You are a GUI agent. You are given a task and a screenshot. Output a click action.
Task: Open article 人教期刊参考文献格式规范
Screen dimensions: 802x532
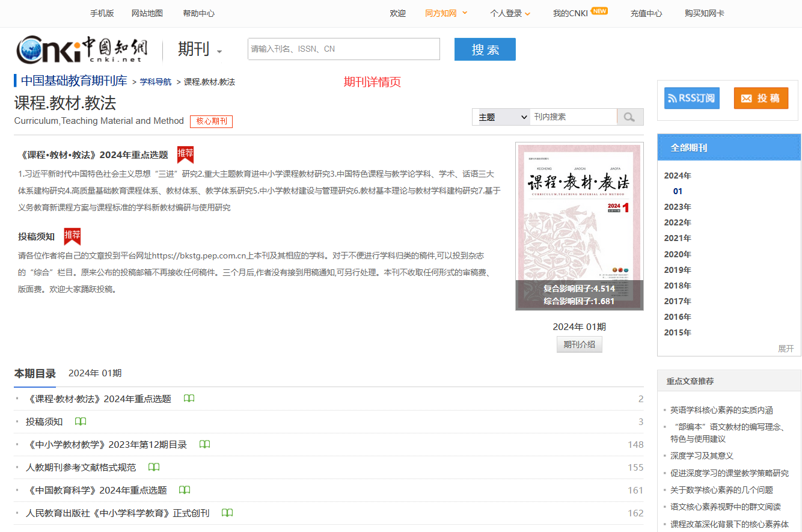81,467
